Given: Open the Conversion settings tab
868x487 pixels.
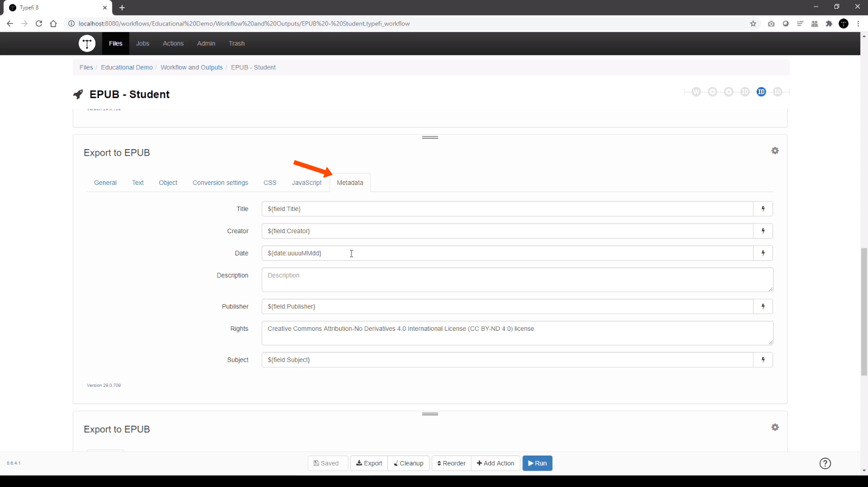Looking at the screenshot, I should tap(220, 183).
